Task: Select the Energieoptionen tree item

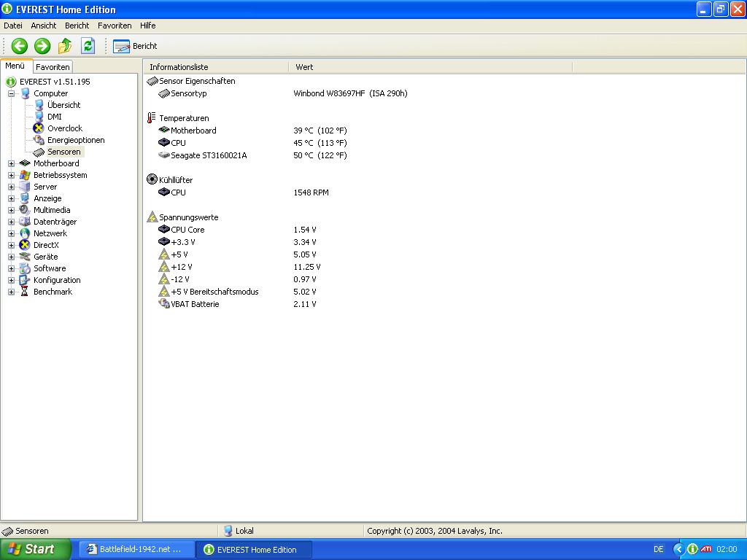Action: [x=76, y=140]
